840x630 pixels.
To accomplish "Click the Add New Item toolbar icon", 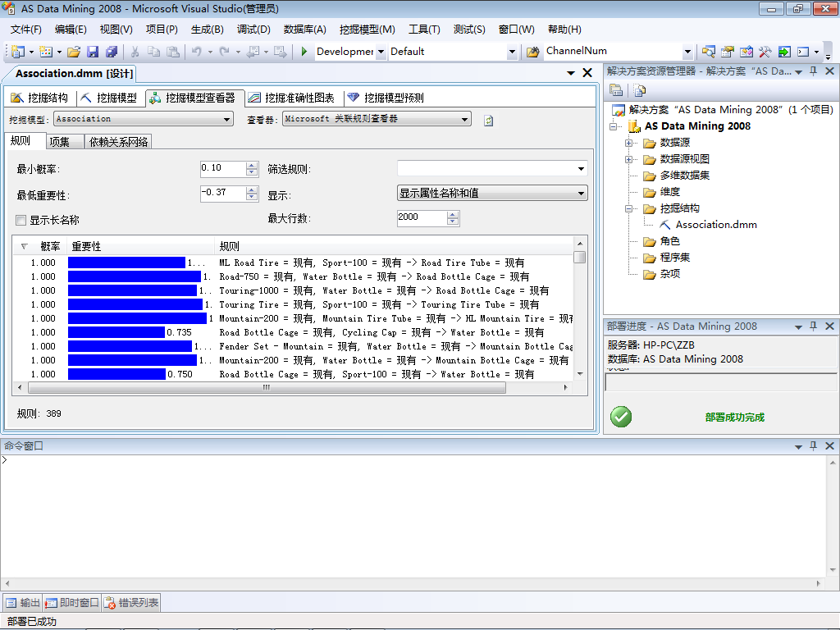I will click(46, 52).
